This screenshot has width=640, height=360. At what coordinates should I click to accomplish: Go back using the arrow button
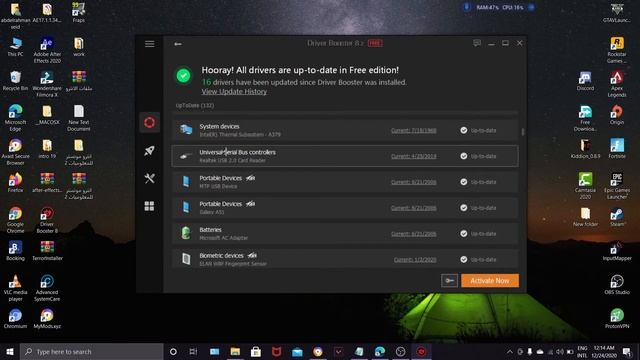(x=178, y=44)
